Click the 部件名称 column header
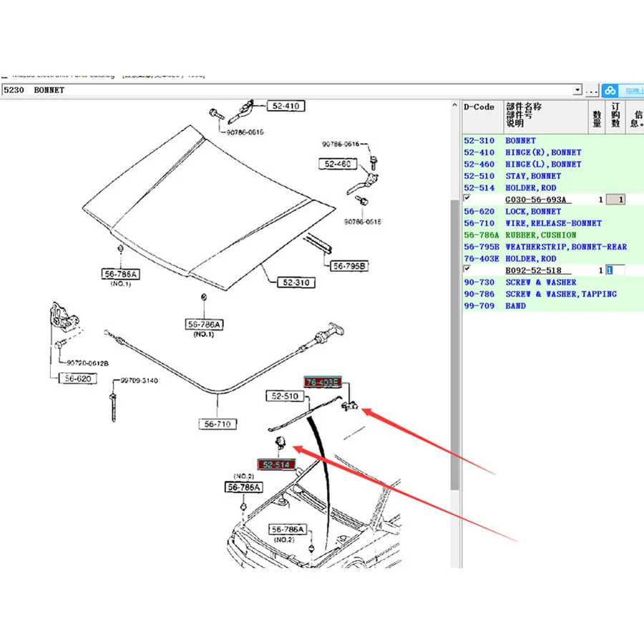 (x=546, y=117)
